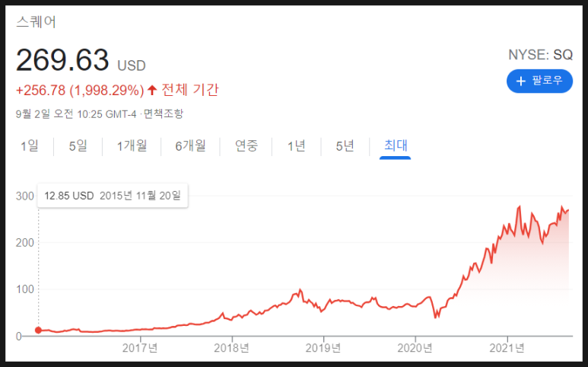
Task: Click the 스퀘어 company name
Action: point(36,22)
